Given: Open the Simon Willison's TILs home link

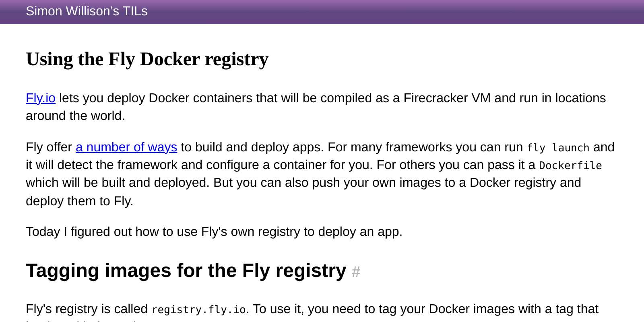Looking at the screenshot, I should pyautogui.click(x=87, y=11).
